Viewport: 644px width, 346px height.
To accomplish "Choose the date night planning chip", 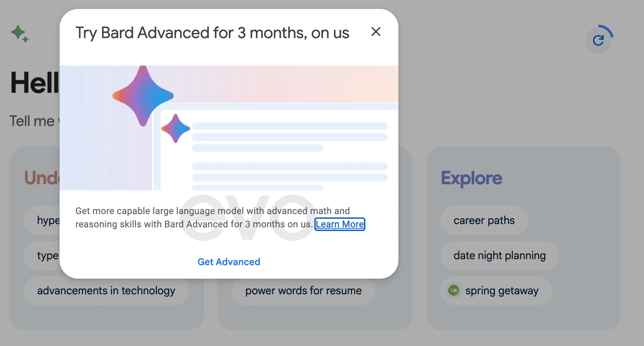I will point(500,255).
